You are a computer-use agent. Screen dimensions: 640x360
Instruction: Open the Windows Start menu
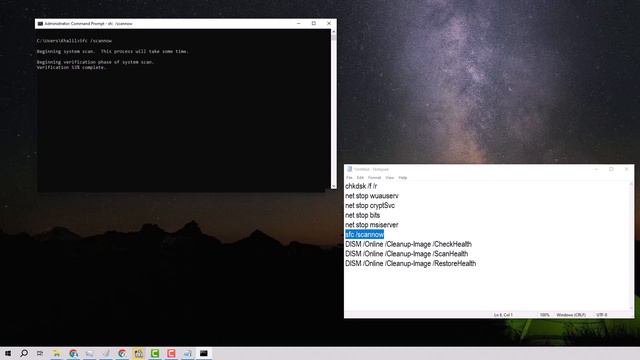point(8,353)
